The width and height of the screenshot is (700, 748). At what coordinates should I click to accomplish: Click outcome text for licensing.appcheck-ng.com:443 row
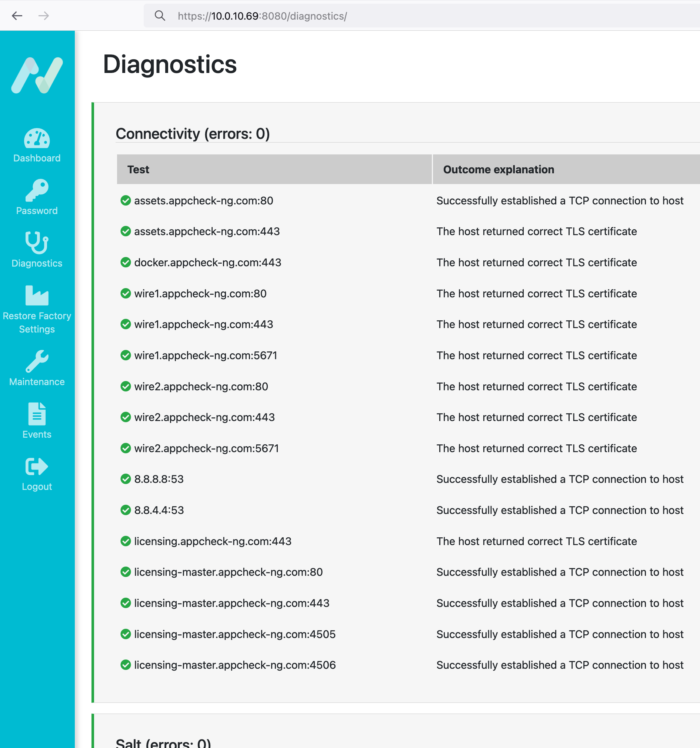pyautogui.click(x=537, y=541)
